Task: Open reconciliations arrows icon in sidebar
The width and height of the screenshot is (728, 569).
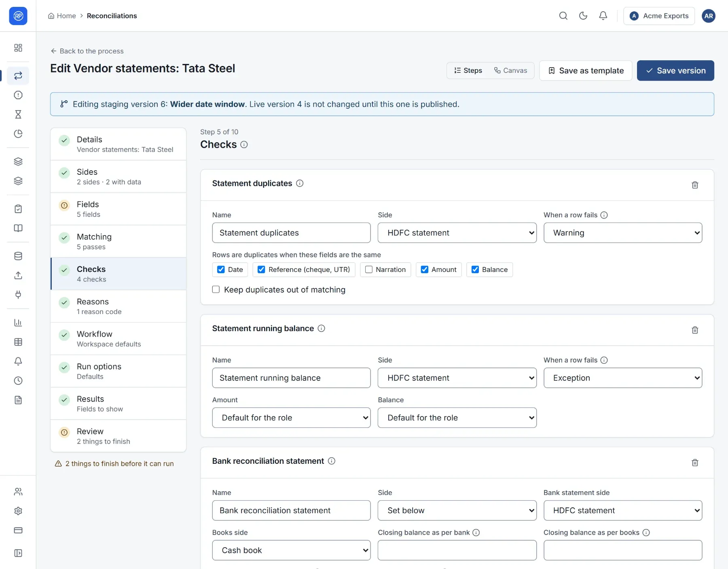Action: point(18,76)
